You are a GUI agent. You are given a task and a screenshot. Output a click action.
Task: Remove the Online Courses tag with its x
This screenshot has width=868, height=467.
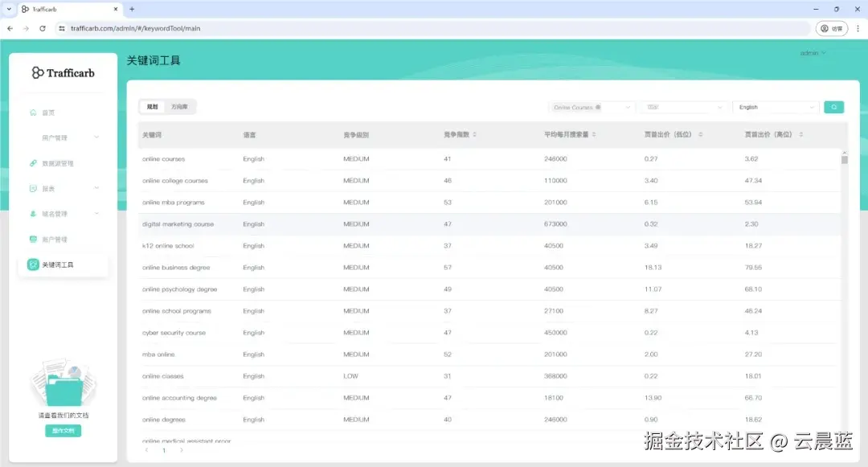(598, 108)
